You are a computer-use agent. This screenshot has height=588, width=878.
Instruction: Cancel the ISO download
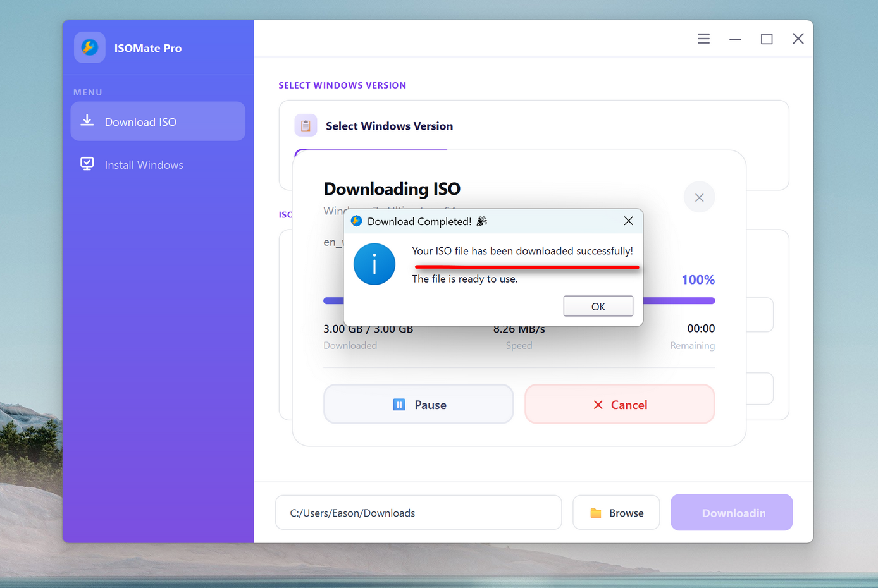point(619,405)
